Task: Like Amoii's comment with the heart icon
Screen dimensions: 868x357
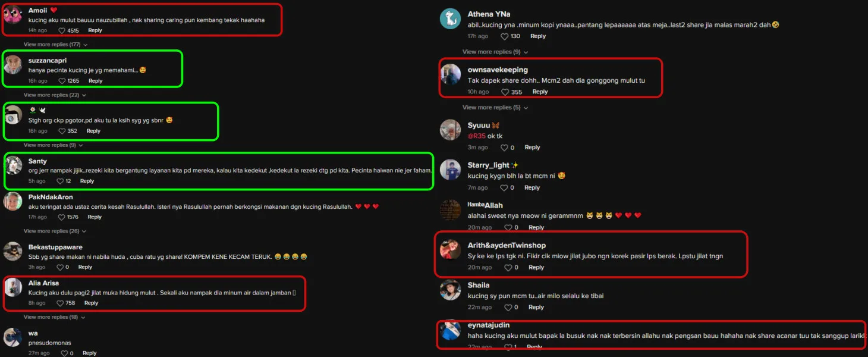Action: [62, 30]
